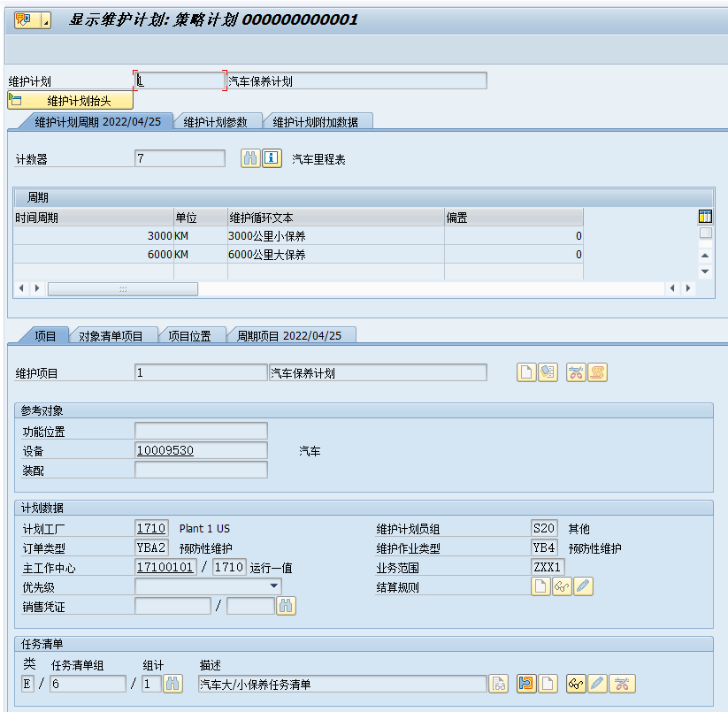
Task: Click the 业务范围 field ZXX1
Action: coord(548,567)
